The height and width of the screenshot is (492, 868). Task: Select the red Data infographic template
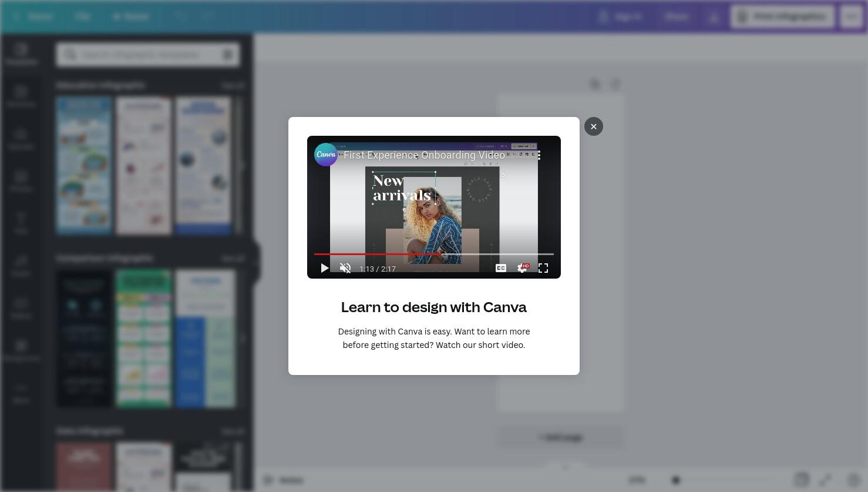[83, 467]
